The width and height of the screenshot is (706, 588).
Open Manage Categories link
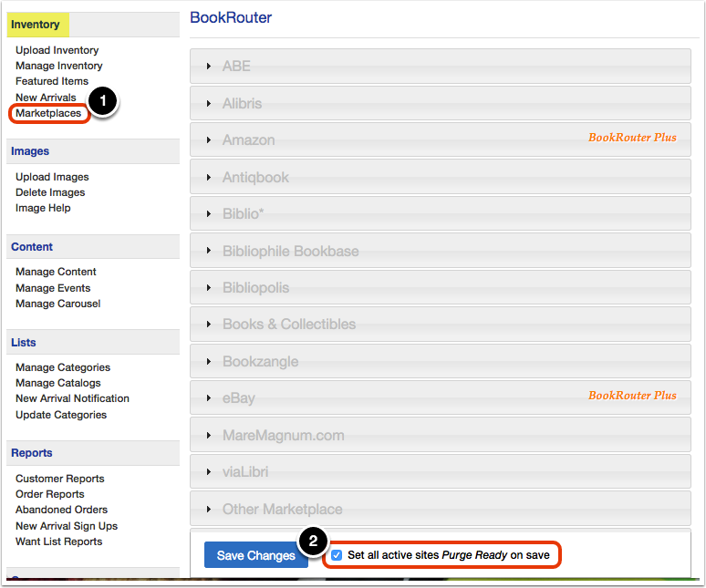click(x=63, y=367)
